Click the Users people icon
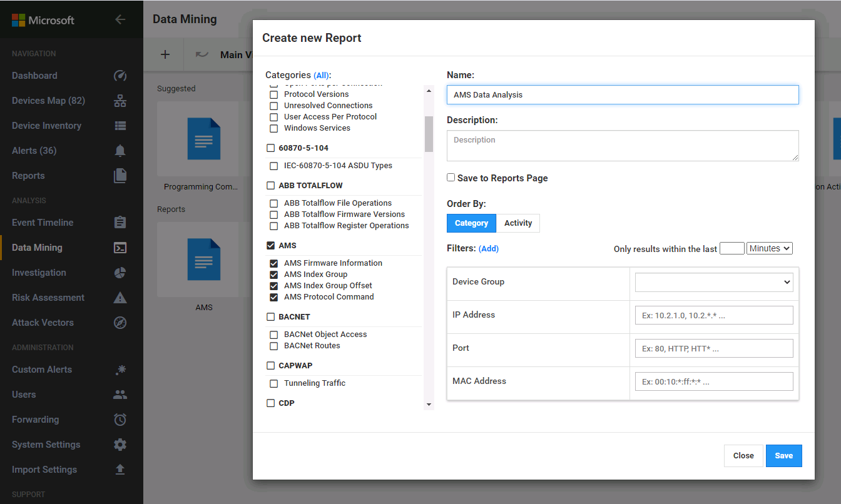Screen dimensions: 841x504 pos(120,395)
